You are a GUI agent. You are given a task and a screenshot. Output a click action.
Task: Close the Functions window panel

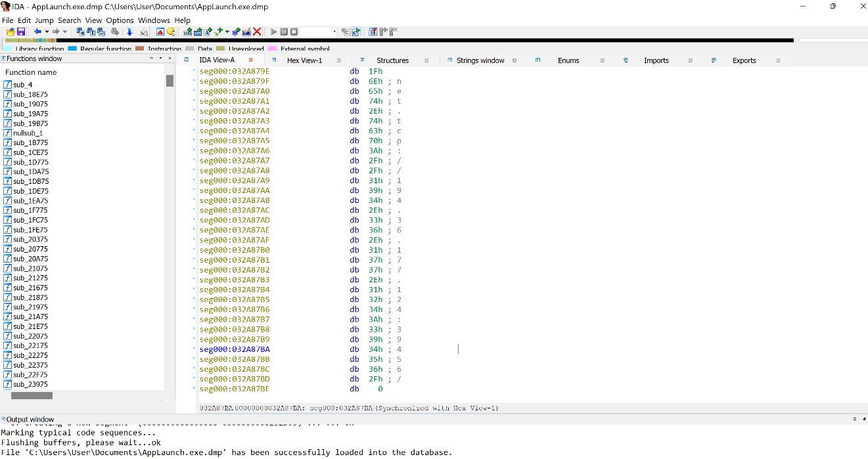coord(170,58)
